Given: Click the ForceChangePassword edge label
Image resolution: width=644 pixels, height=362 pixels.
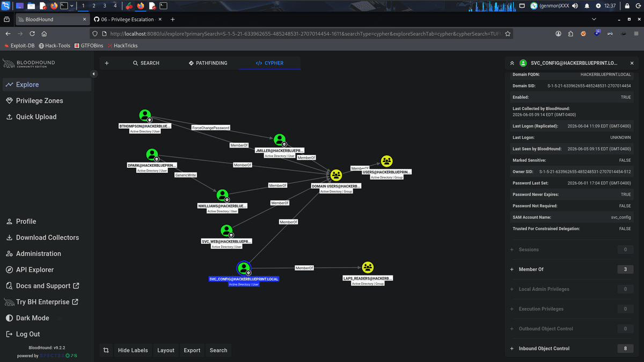Looking at the screenshot, I should point(211,128).
